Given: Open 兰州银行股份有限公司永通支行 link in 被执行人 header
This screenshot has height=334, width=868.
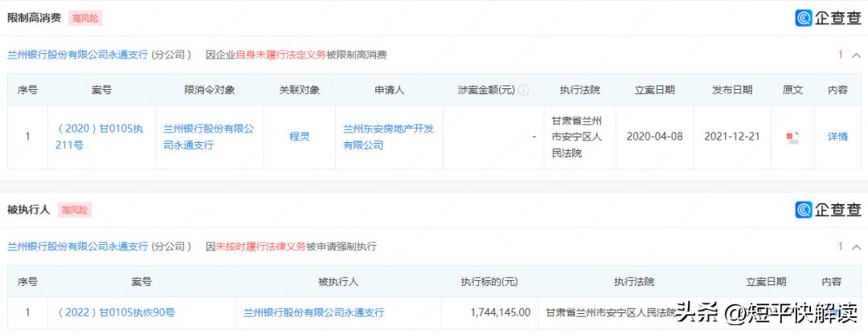Looking at the screenshot, I should [77, 246].
